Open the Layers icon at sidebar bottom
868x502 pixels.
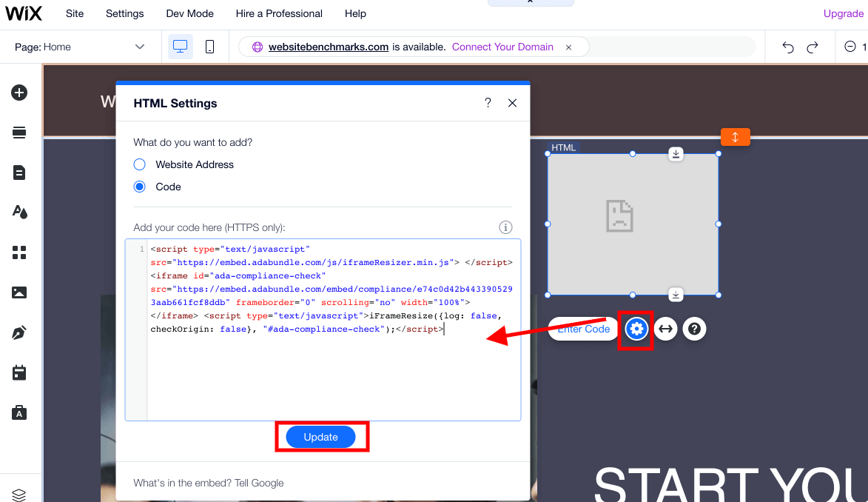(18, 495)
